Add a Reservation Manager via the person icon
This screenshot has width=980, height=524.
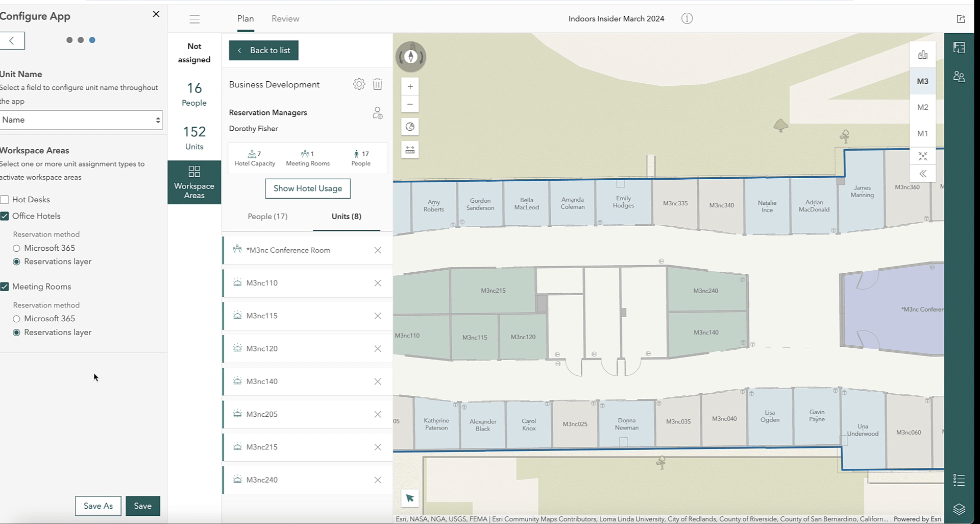pyautogui.click(x=378, y=113)
